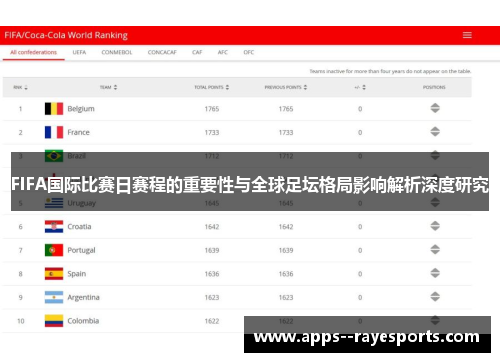
Task: Click the Argentina flag icon
Action: (x=54, y=297)
